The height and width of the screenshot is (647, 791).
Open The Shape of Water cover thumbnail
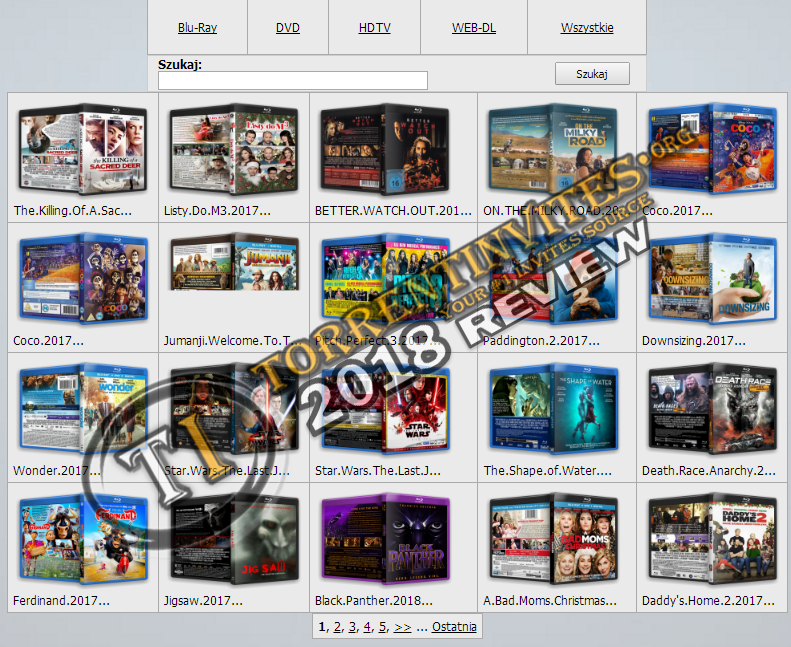pyautogui.click(x=553, y=408)
